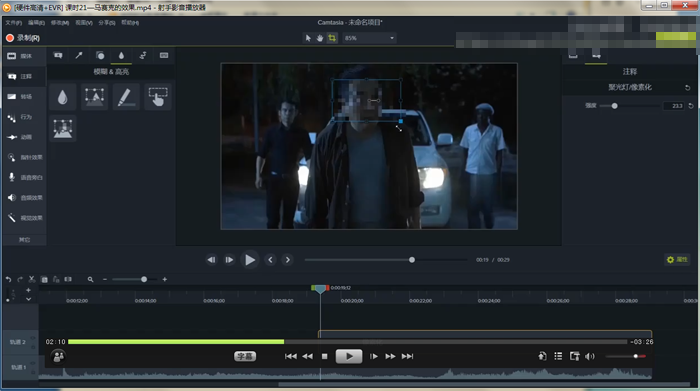Undo the last timeline action
700x391 pixels.
click(x=8, y=279)
